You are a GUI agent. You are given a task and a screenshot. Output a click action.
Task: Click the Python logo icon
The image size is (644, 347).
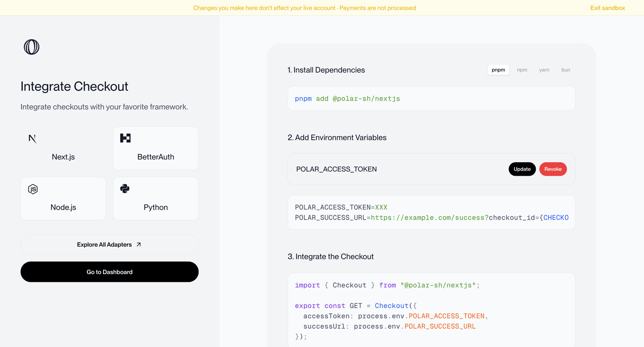[x=125, y=188]
